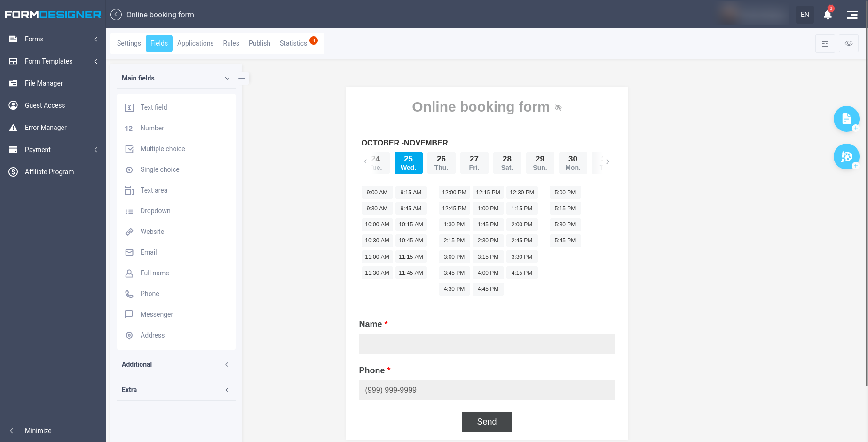Collapse the Main fields section
Image resolution: width=868 pixels, height=442 pixels.
point(227,78)
